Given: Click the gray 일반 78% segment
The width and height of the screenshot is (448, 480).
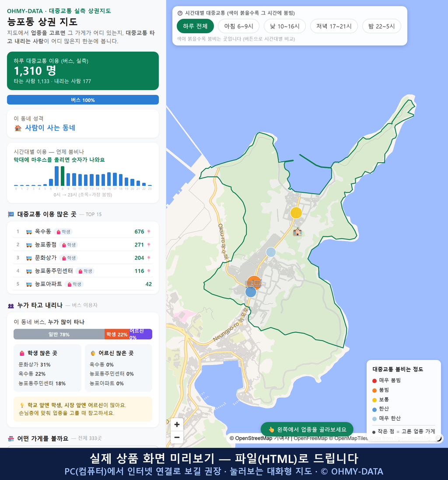Looking at the screenshot, I should click(x=59, y=334).
